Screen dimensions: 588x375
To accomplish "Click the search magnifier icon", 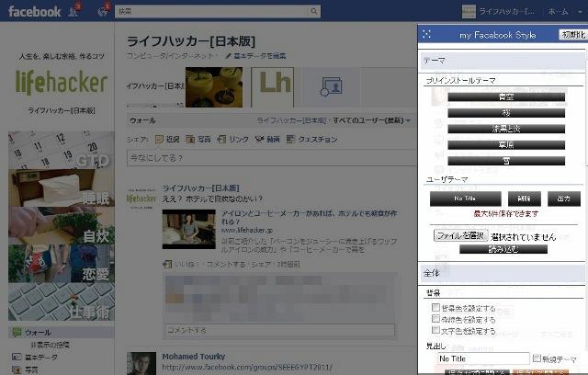I will click(x=314, y=11).
